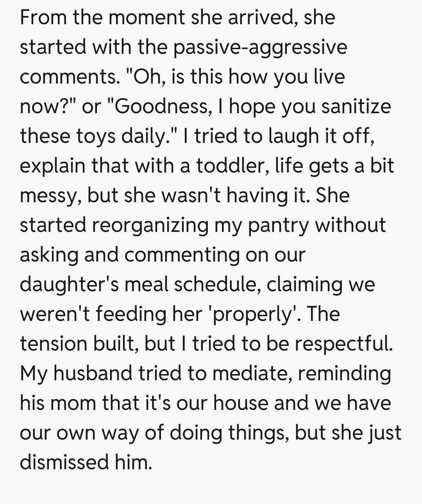Screen dimensions: 422x504
Task: Click the word "reminding"
Action: click(x=344, y=374)
